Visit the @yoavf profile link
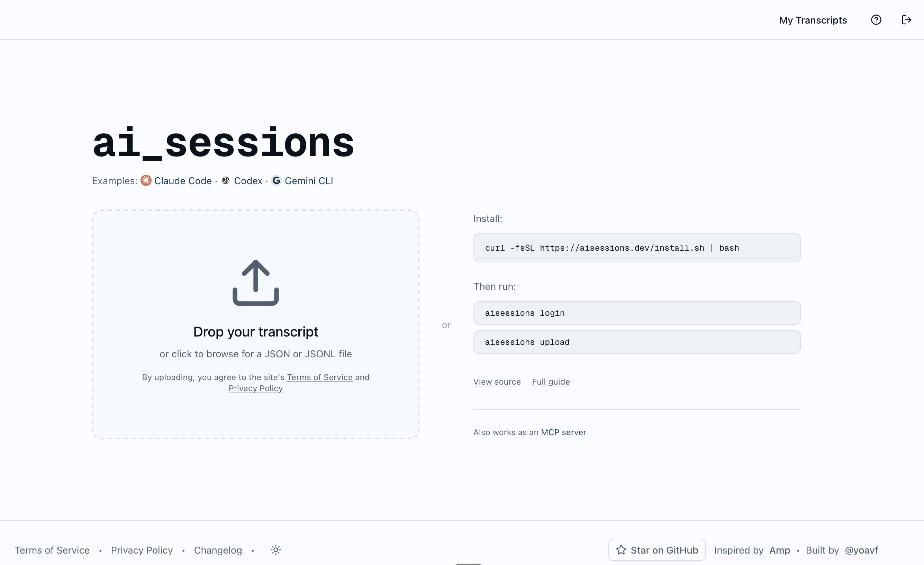Image resolution: width=924 pixels, height=565 pixels. [x=861, y=550]
